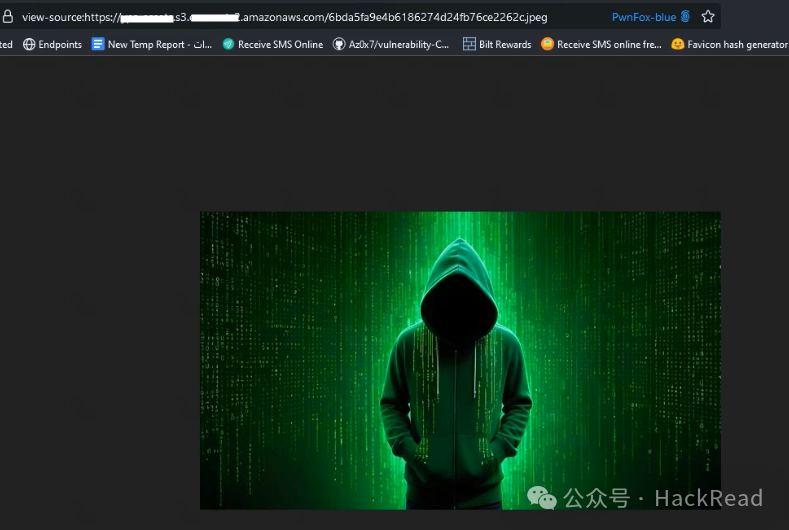Click the GitHub icon beside Az0x7 bookmark
789x530 pixels.
(340, 44)
